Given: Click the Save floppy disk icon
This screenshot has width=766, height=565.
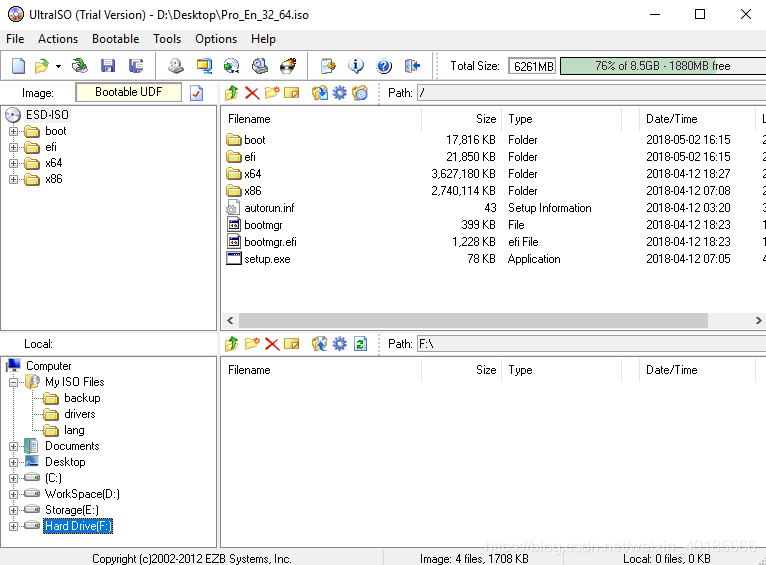Looking at the screenshot, I should click(107, 65).
